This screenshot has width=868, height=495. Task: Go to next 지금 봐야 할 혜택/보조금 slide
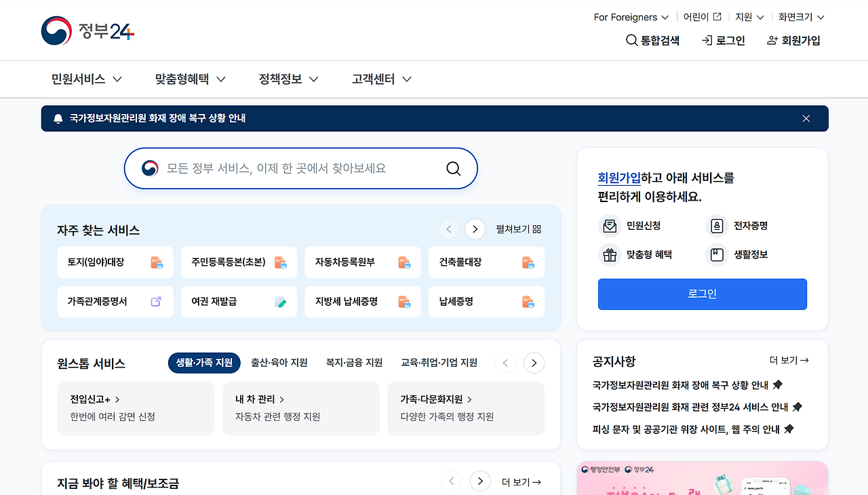click(480, 481)
